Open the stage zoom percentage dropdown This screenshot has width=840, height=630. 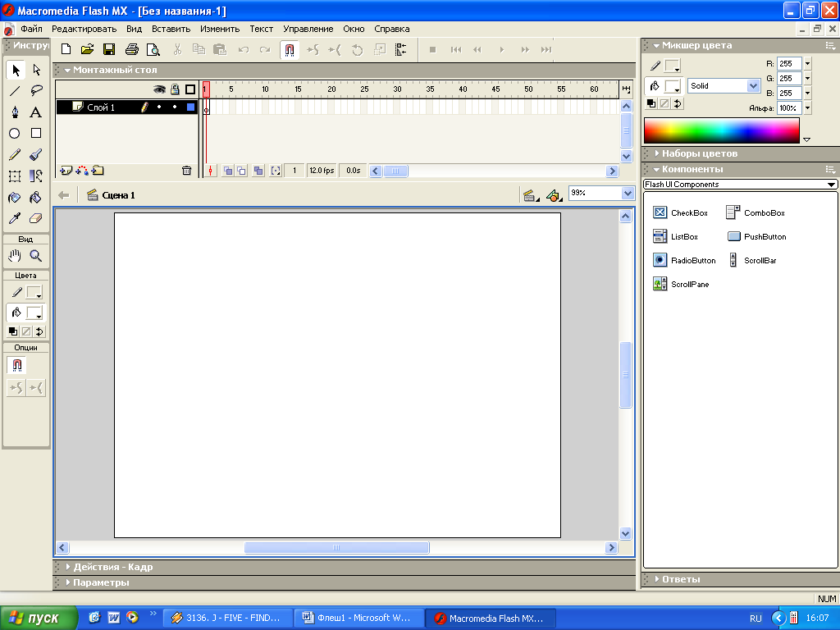click(x=628, y=193)
